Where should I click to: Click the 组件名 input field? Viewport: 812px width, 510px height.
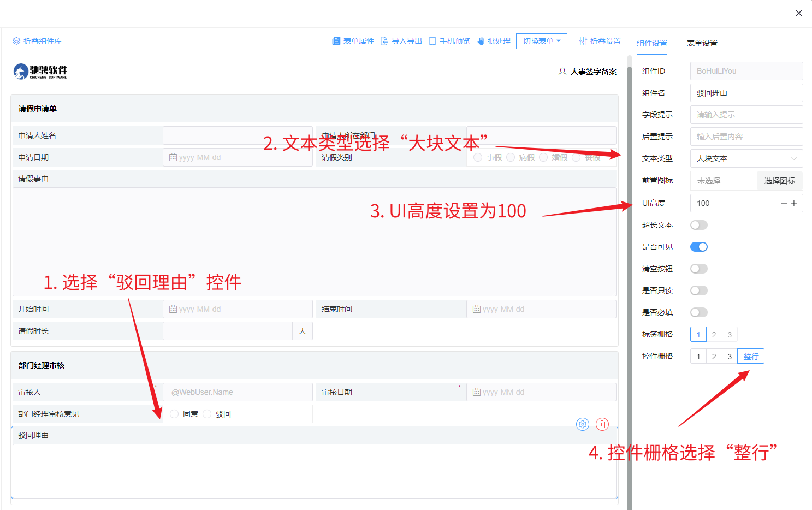point(746,93)
